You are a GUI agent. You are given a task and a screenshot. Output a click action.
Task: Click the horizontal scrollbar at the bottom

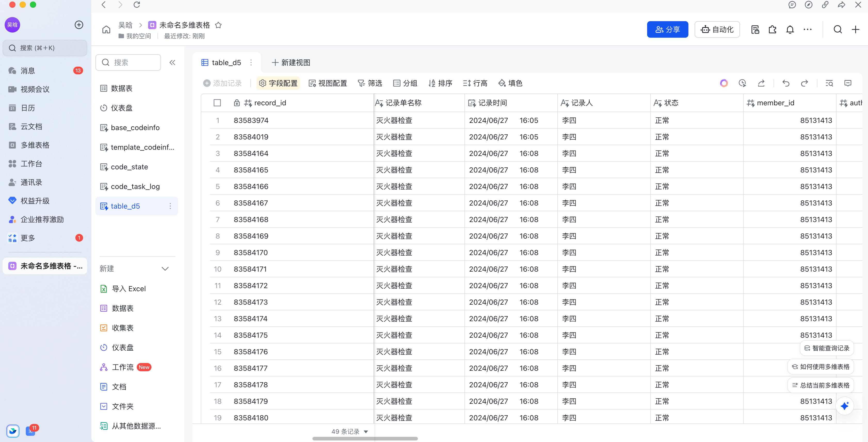[x=365, y=439]
